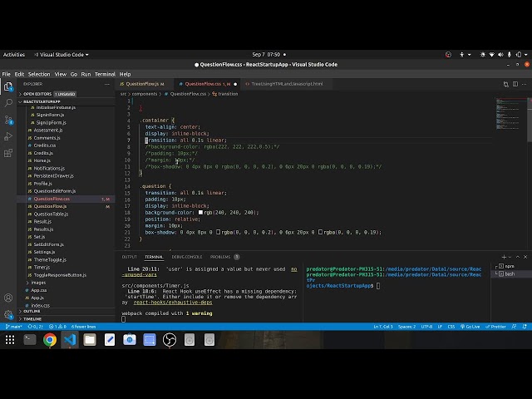Open the Terminal menu
This screenshot has height=399, width=532.
click(105, 74)
